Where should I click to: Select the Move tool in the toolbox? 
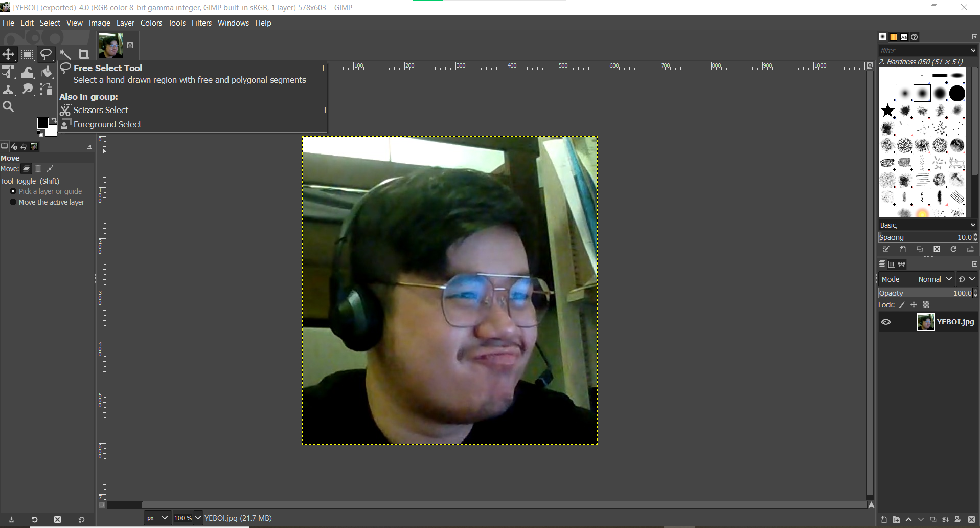8,54
